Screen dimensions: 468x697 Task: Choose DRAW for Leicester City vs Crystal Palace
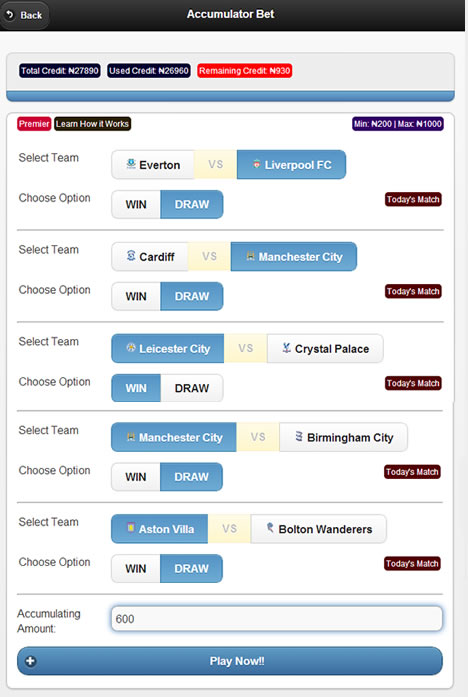click(x=192, y=388)
